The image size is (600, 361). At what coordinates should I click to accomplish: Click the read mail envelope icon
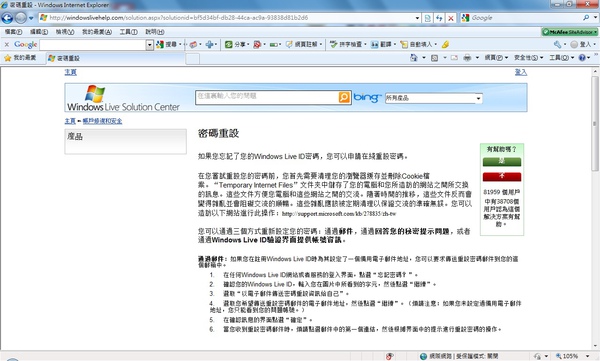454,58
